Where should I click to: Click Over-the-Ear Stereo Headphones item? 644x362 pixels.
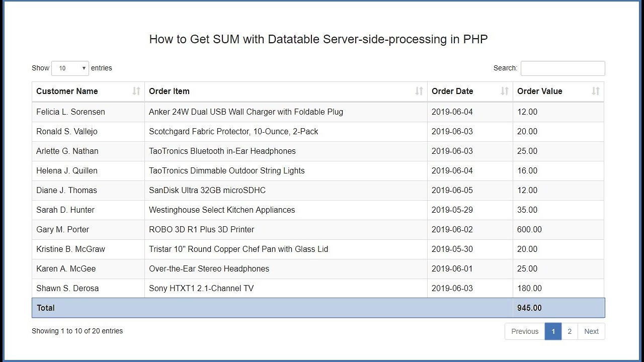(209, 268)
